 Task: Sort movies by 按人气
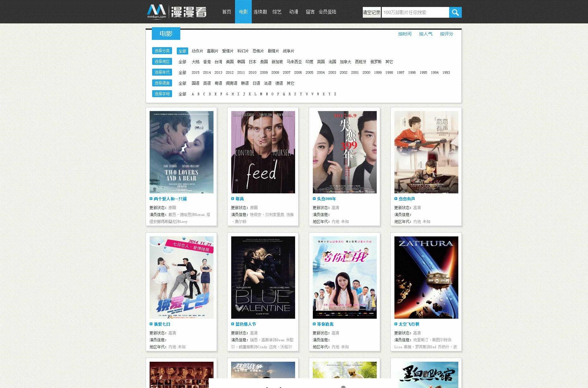(425, 34)
